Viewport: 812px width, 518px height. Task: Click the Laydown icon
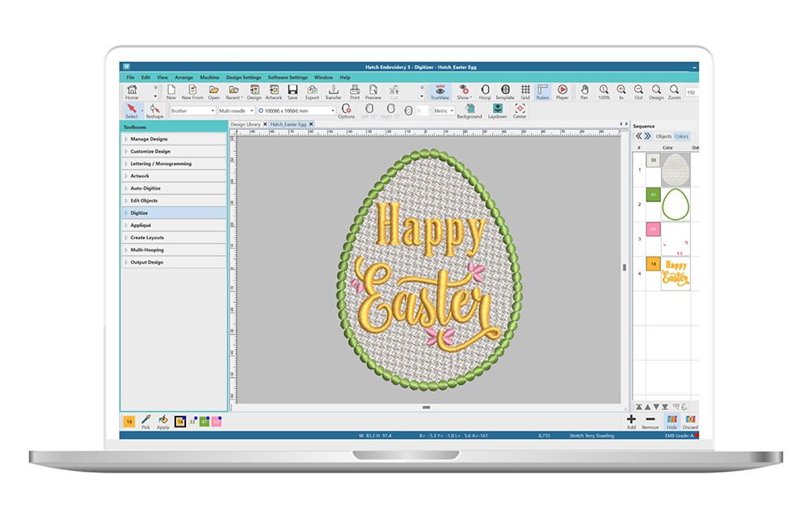(499, 108)
